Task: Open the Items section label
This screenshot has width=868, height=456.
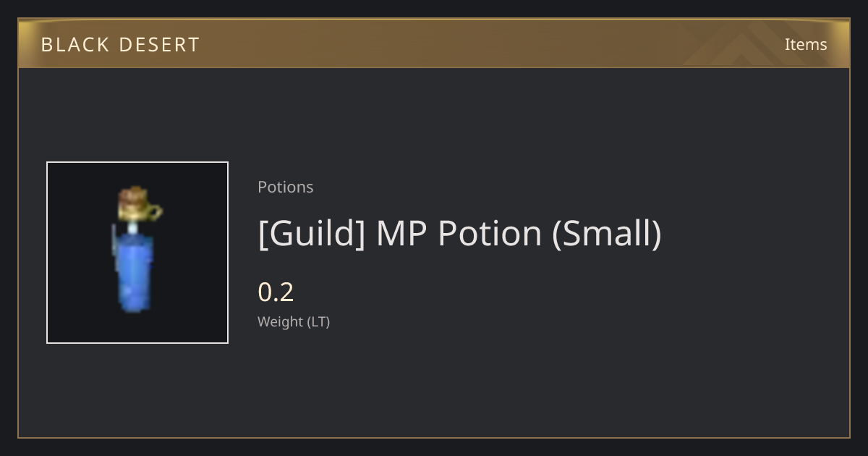Action: pos(806,44)
